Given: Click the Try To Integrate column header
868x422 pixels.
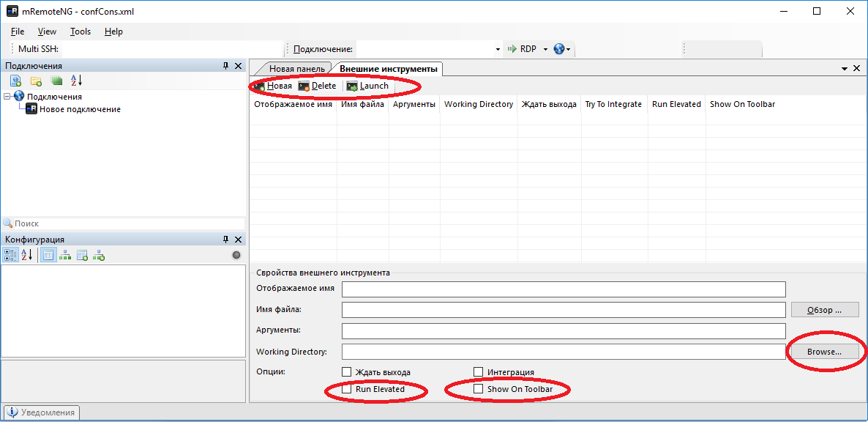Looking at the screenshot, I should coord(614,104).
